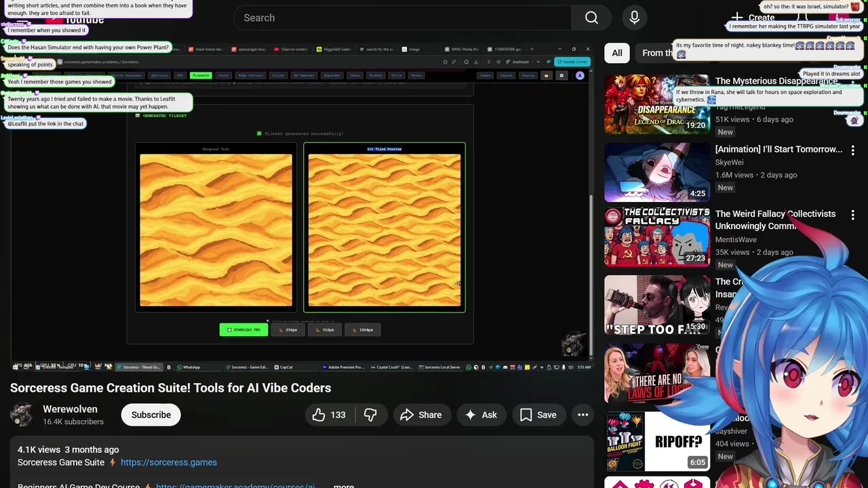Open The Weird Fallacy Collectivists thumbnail
Viewport: 868px width, 488px height.
point(657,237)
